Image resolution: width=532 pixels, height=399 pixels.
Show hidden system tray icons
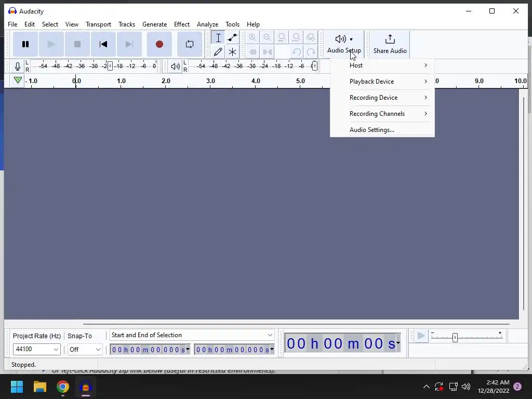427,387
